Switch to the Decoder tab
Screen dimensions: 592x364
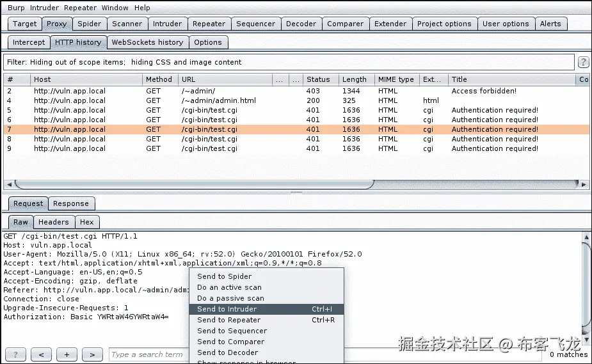pyautogui.click(x=301, y=24)
